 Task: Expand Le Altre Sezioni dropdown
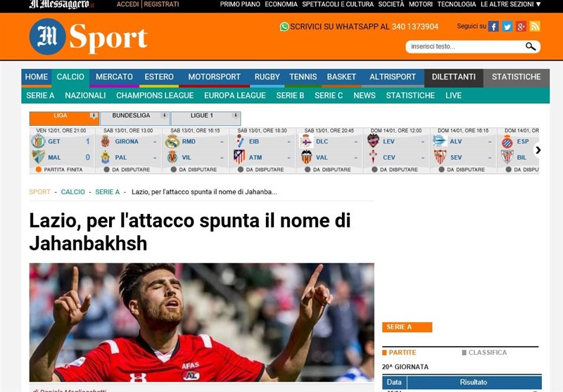pos(511,4)
